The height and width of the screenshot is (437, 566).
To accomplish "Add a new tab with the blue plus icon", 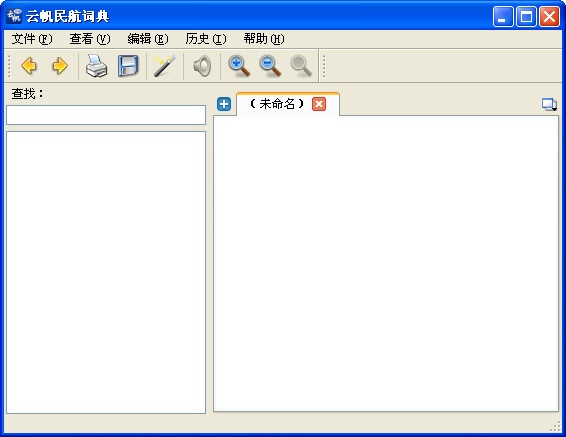I will pyautogui.click(x=224, y=104).
